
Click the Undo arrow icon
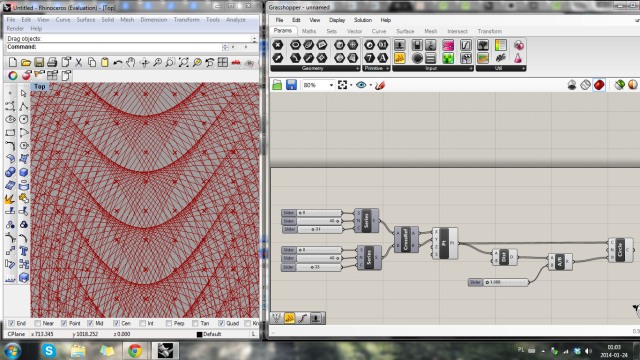pos(118,62)
